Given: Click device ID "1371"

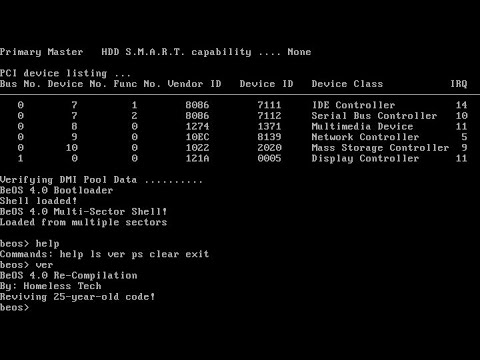Looking at the screenshot, I should [269, 127].
